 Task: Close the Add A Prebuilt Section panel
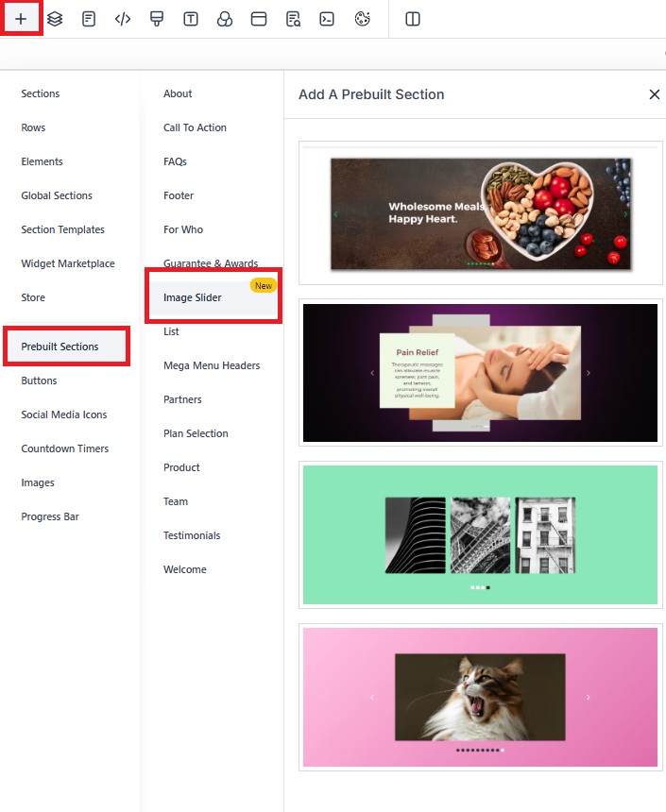654,94
